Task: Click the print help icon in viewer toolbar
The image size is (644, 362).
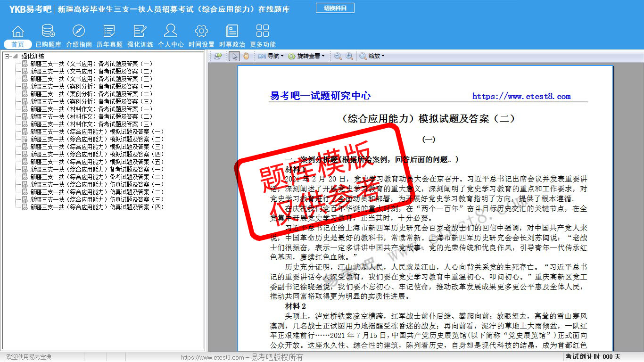Action: click(217, 56)
